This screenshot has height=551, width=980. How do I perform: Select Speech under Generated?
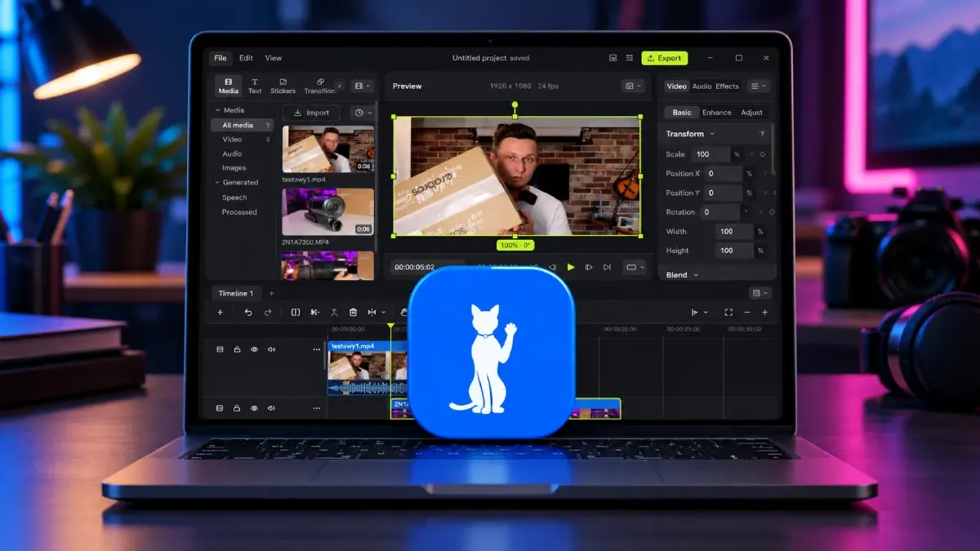234,198
